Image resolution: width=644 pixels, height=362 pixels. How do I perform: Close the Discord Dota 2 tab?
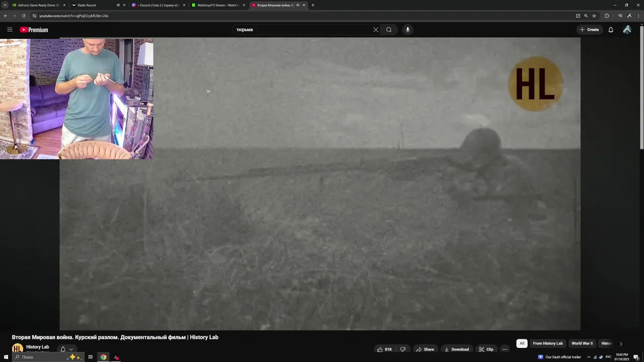coord(184,5)
